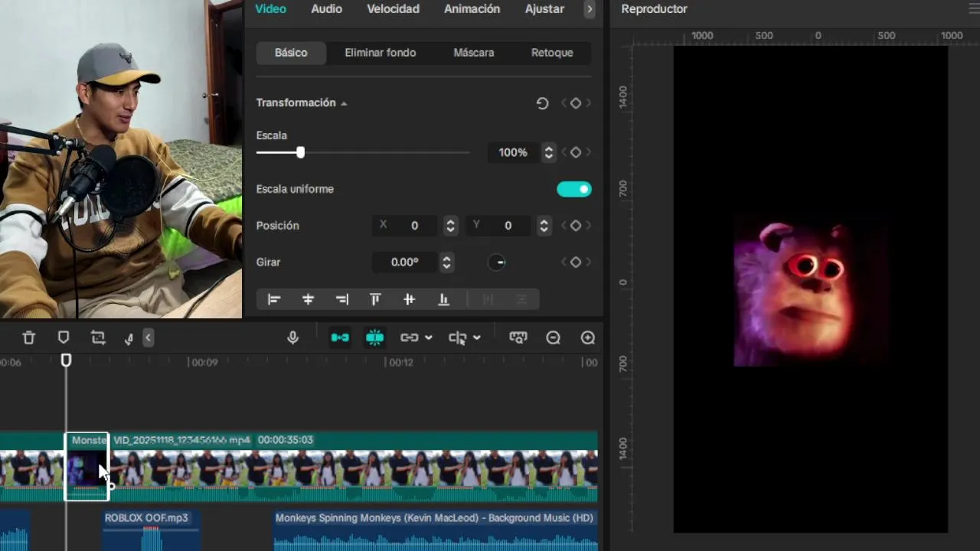Click the Girar 0.00° value field
This screenshot has height=551, width=980.
click(404, 262)
